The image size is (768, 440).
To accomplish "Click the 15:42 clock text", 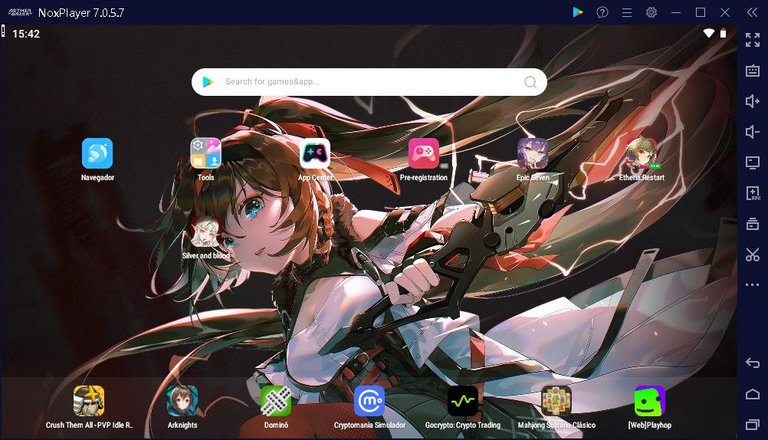I will [26, 34].
